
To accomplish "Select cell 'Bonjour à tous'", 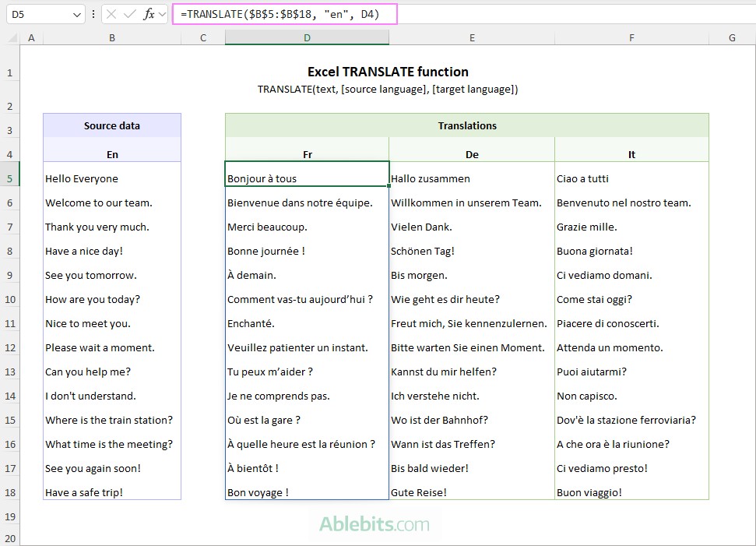I will [x=307, y=174].
